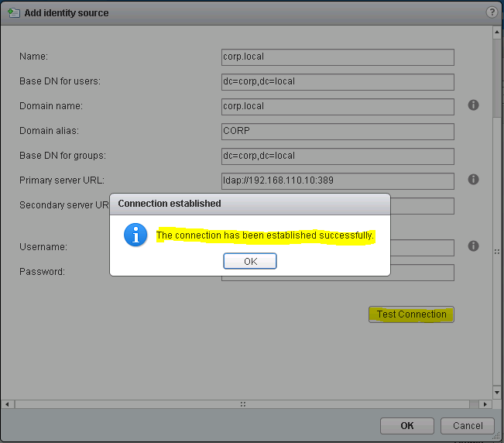Click the info icon beside Username
The width and height of the screenshot is (504, 443).
click(x=473, y=246)
